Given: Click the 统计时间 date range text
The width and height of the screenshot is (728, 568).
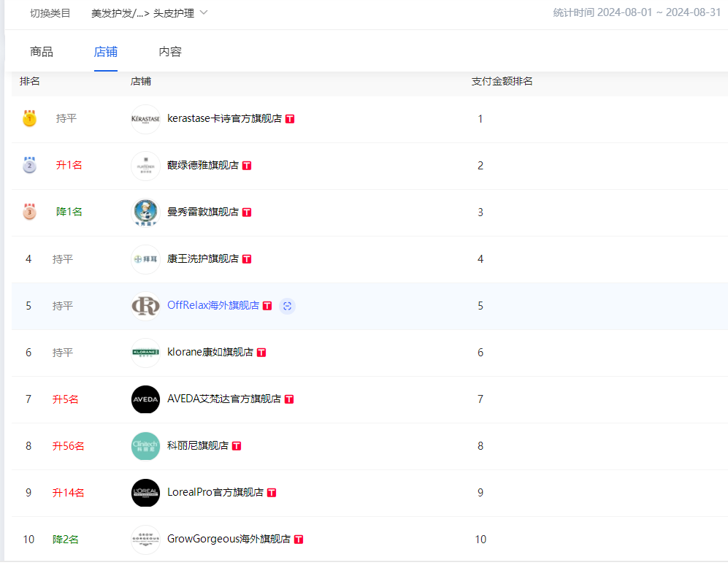Looking at the screenshot, I should [x=637, y=12].
